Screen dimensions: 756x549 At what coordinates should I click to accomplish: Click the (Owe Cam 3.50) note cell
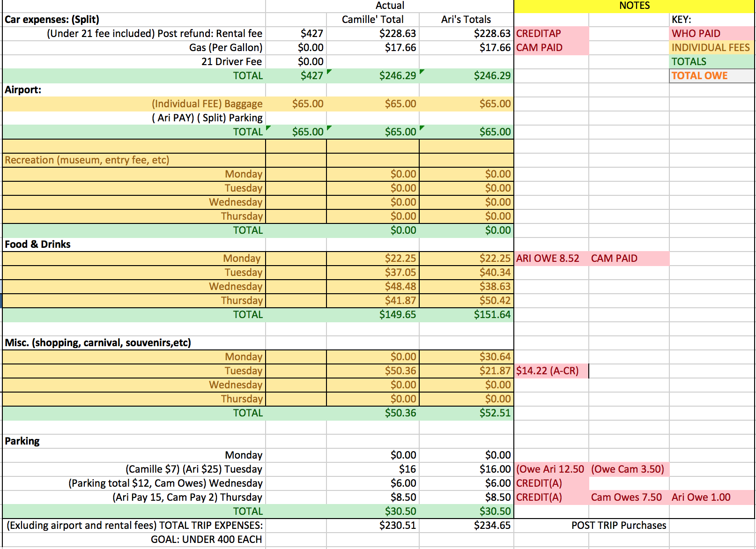[629, 469]
